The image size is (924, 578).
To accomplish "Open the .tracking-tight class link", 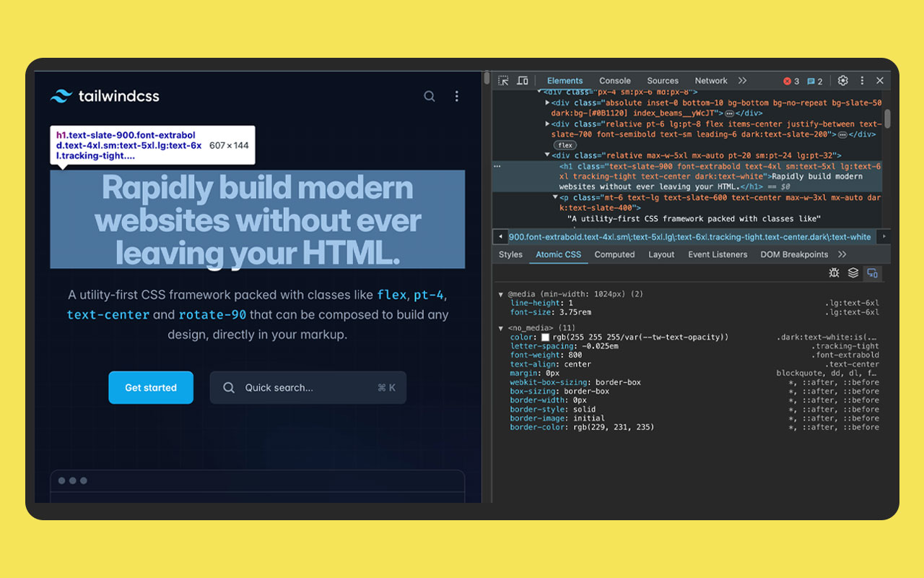I will point(846,345).
